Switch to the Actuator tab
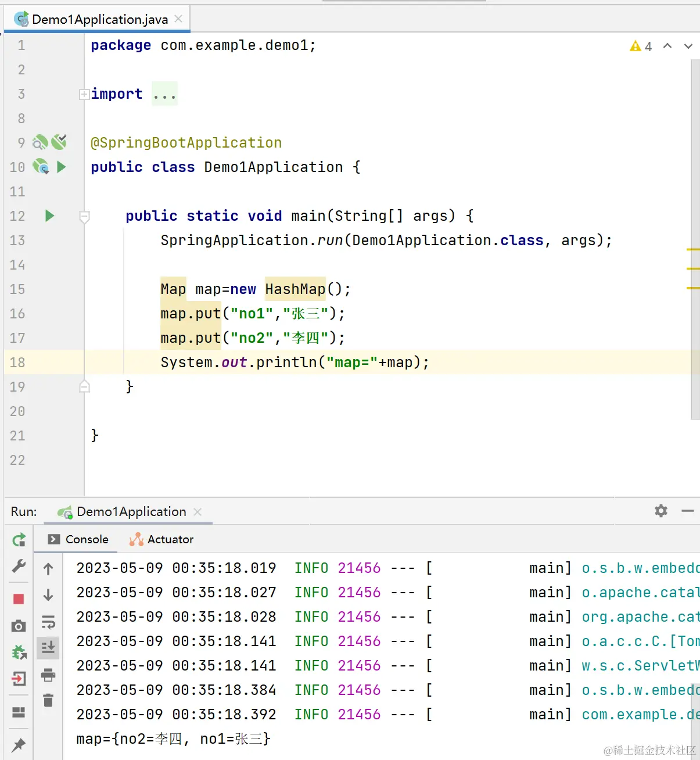The height and width of the screenshot is (760, 700). (161, 539)
